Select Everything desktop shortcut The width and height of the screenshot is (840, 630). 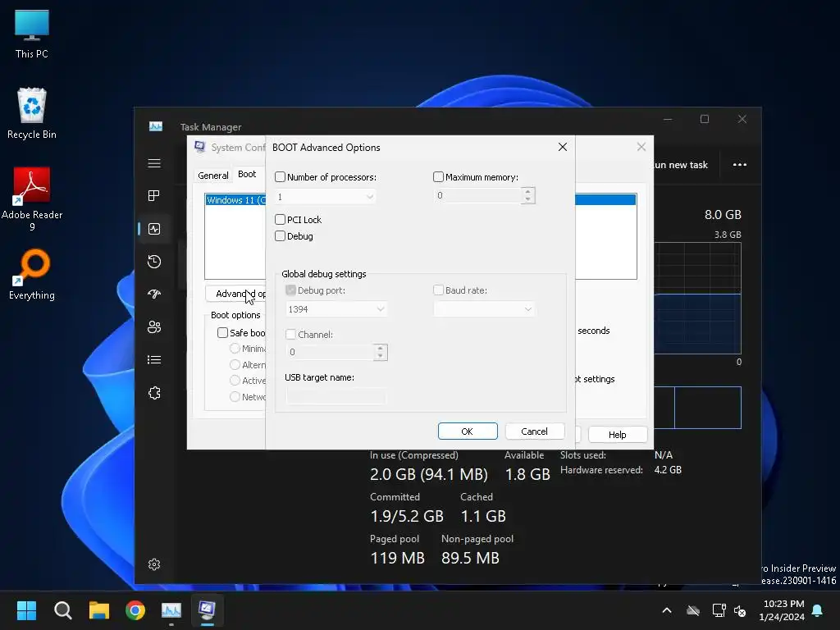coord(32,274)
